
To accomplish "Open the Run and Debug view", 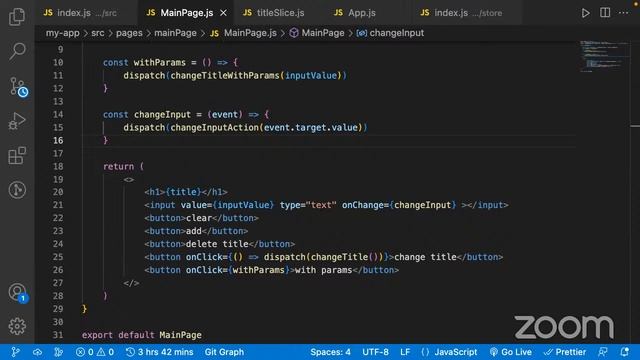I will pos(17,121).
